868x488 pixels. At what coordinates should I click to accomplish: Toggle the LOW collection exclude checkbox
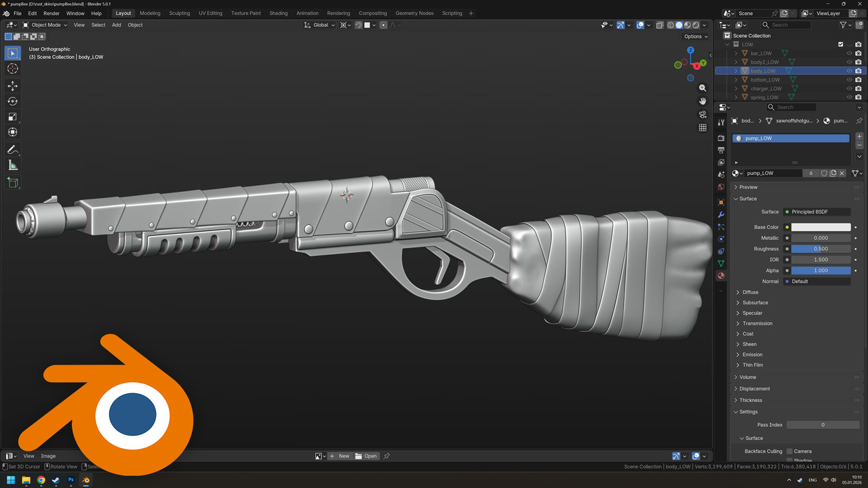[841, 44]
